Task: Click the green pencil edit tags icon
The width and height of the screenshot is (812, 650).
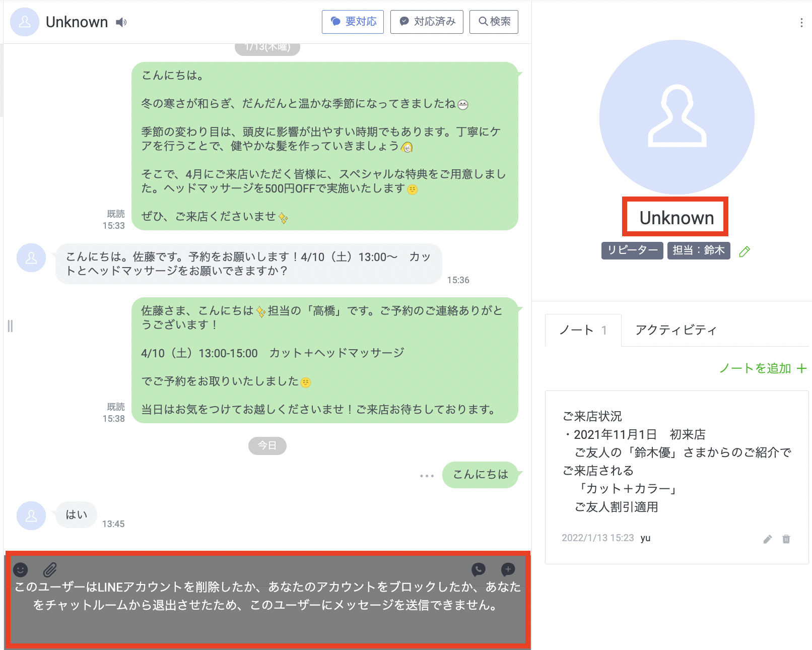Action: coord(745,251)
